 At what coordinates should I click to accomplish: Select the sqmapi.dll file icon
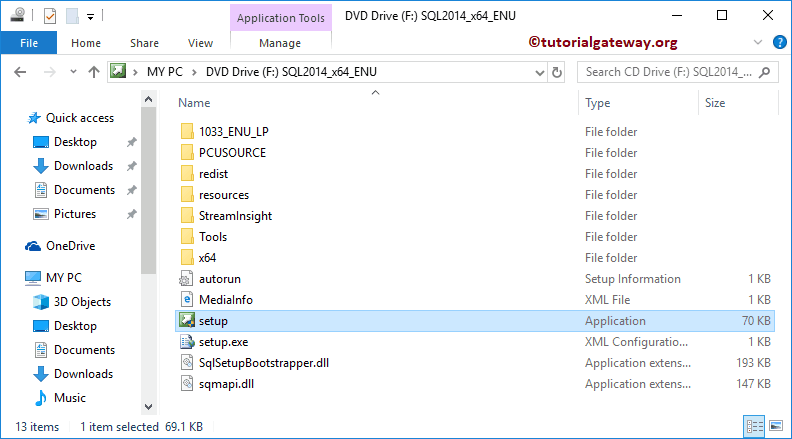(x=187, y=384)
